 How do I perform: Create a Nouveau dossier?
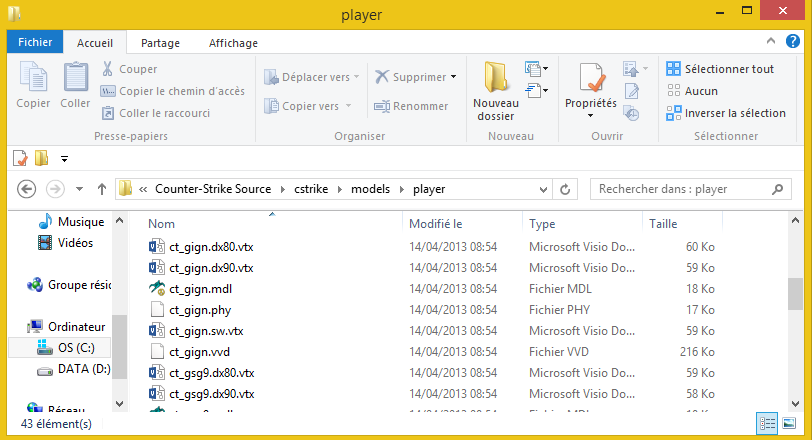496,91
